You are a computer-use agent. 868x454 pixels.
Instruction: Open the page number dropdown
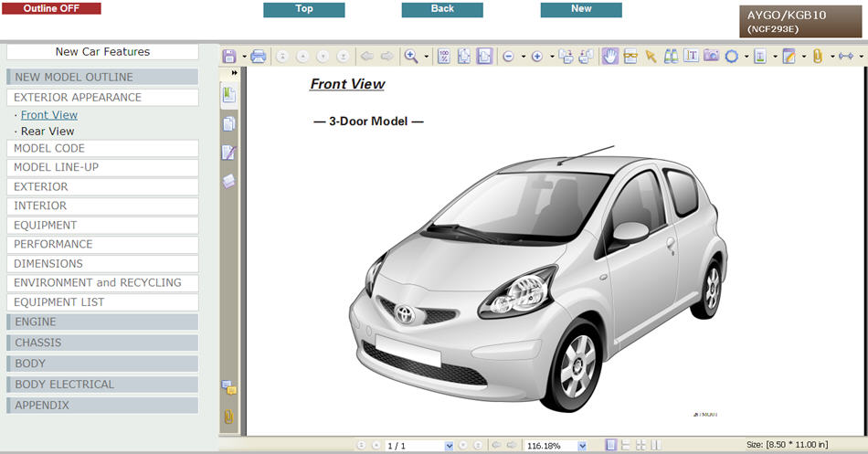tap(449, 446)
